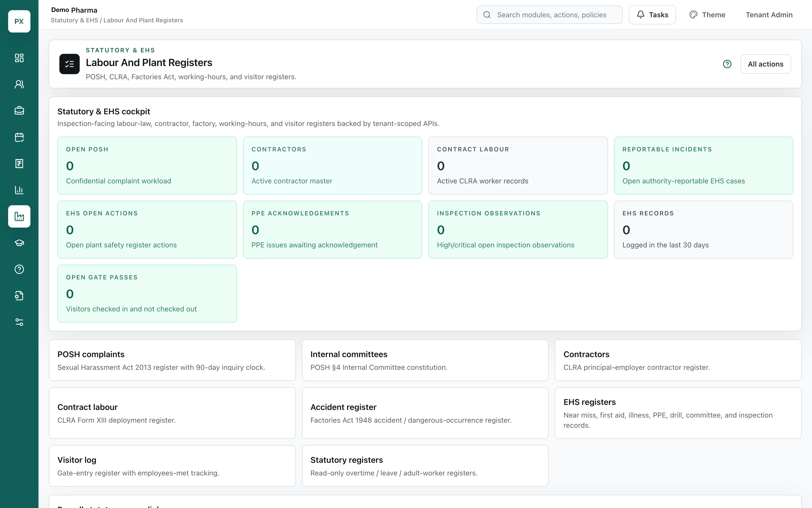
Task: Click 'Visitors checked in and not checked out' text
Action: (131, 309)
